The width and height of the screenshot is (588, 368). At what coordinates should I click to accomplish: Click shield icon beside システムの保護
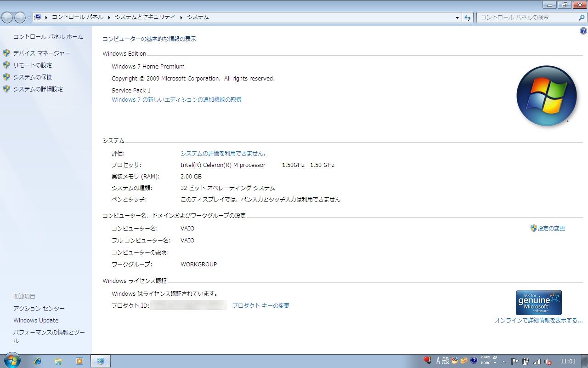[6, 77]
